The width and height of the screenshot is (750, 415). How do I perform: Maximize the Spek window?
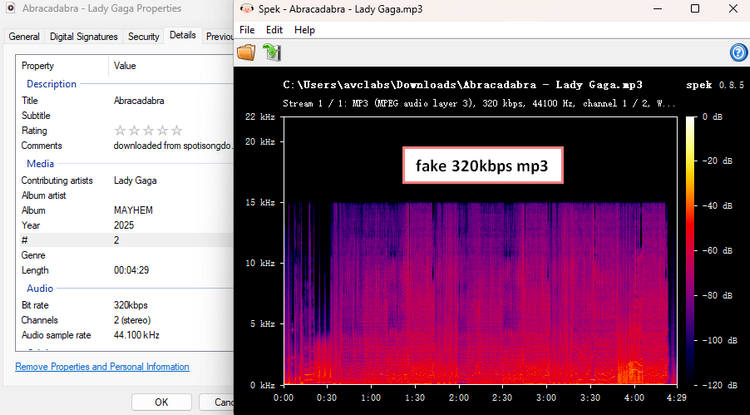coord(695,9)
